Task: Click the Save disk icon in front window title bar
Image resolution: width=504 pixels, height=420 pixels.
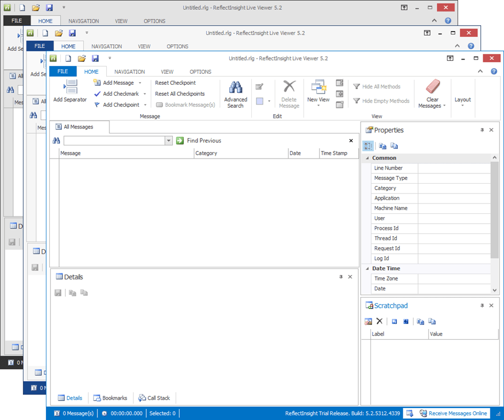Action: coord(95,59)
